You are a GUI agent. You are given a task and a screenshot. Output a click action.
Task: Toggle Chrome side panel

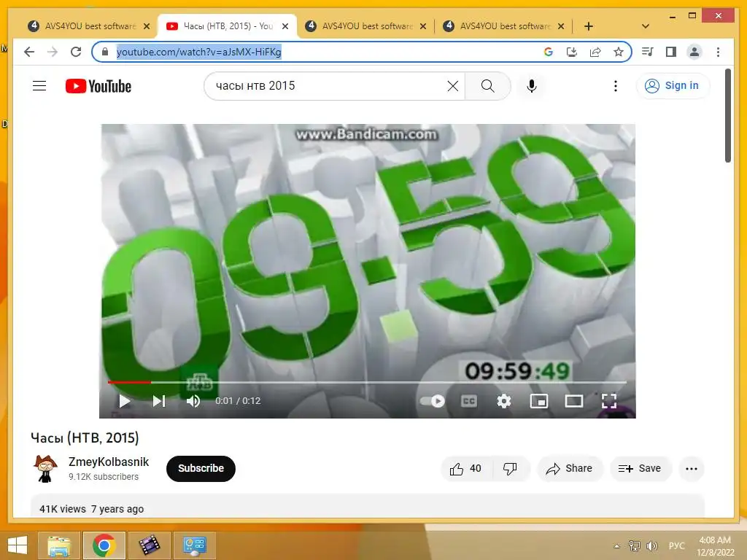671,52
